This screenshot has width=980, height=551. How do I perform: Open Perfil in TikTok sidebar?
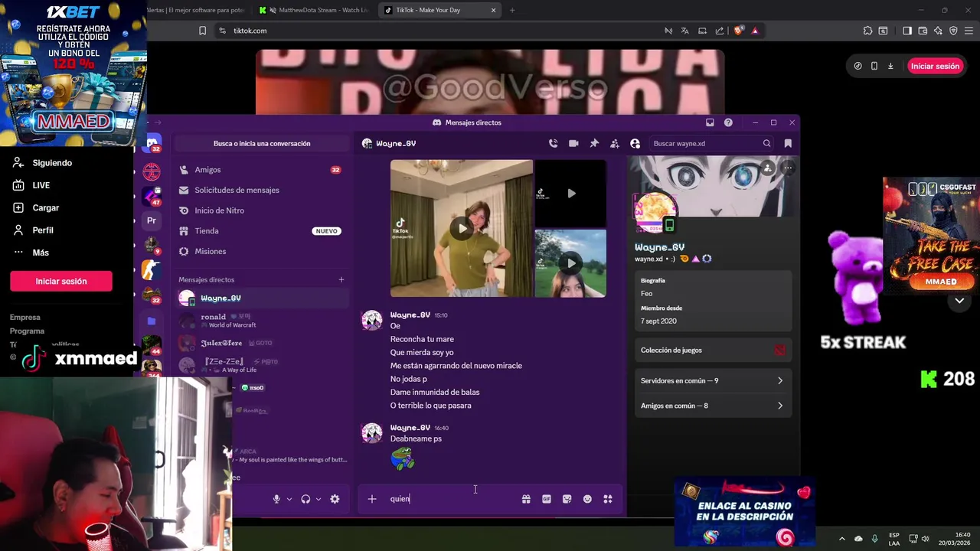coord(33,230)
